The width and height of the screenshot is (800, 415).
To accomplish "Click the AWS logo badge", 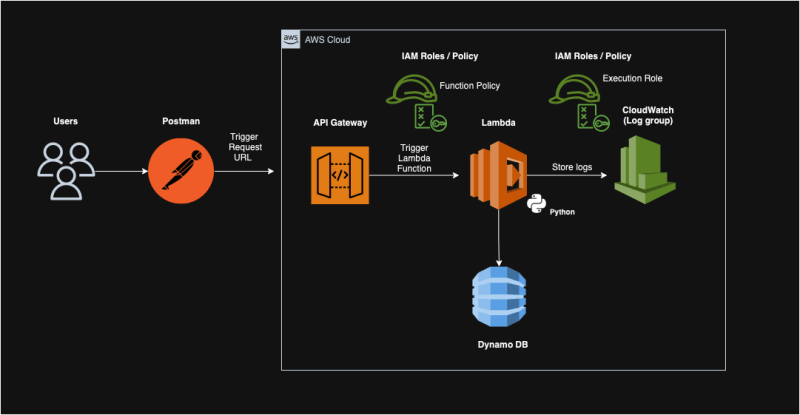I will pyautogui.click(x=291, y=39).
